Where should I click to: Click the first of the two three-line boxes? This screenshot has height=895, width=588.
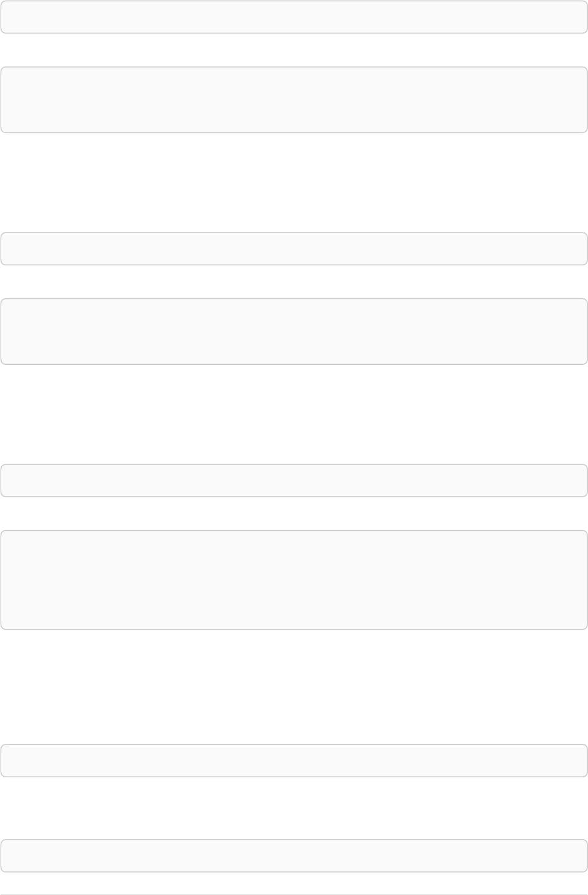(294, 99)
